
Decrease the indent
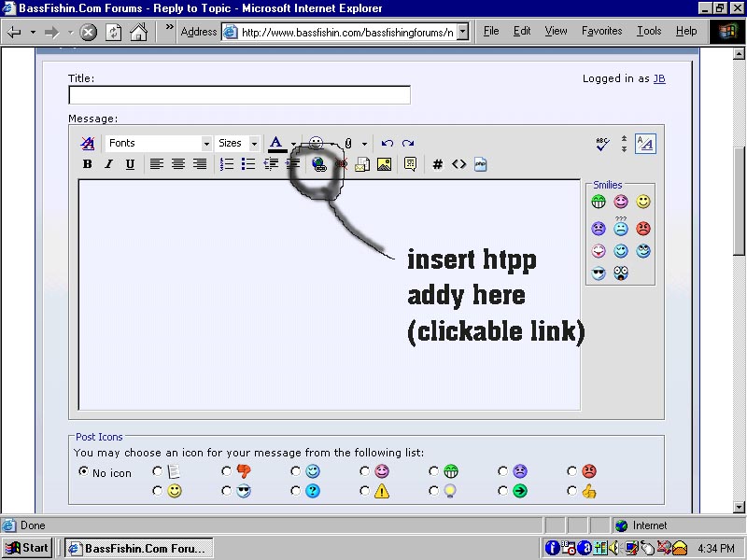[271, 164]
